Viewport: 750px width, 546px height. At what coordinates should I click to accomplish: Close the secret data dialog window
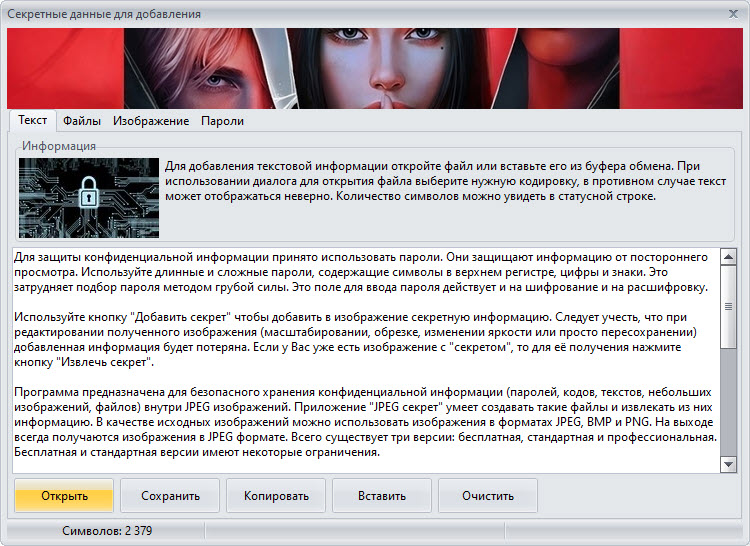tap(730, 14)
